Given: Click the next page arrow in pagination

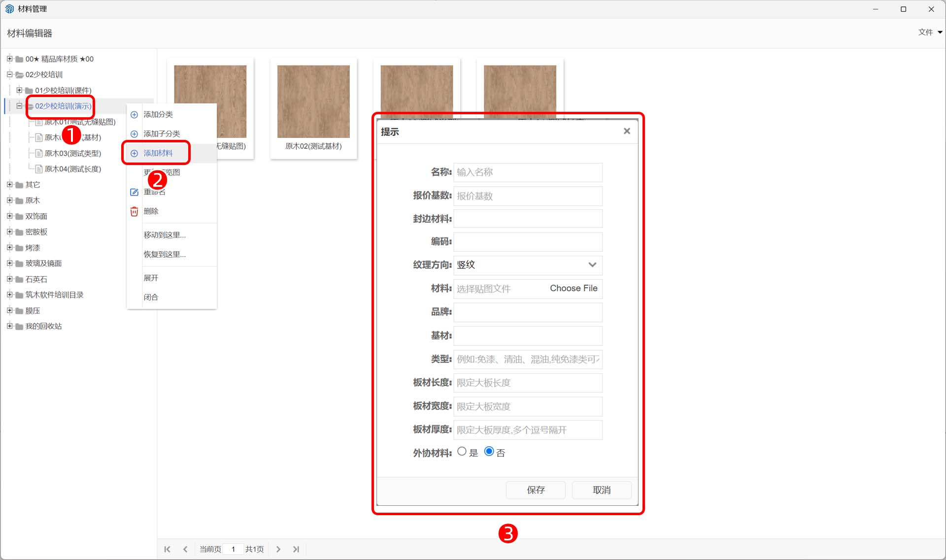Looking at the screenshot, I should point(278,549).
